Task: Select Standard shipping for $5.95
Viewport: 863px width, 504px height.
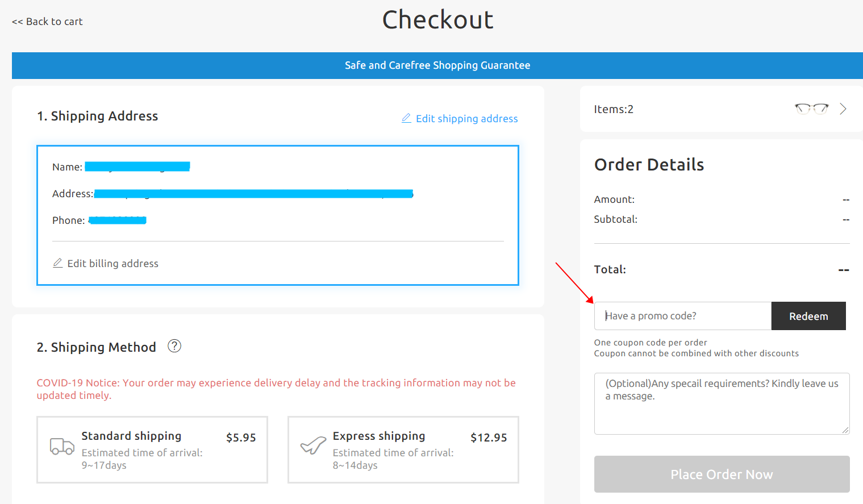Action: (152, 449)
